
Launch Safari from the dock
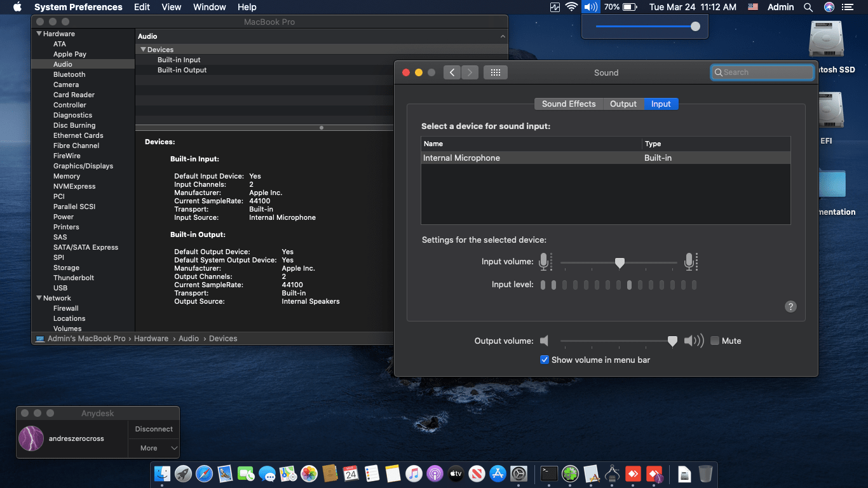click(x=204, y=473)
